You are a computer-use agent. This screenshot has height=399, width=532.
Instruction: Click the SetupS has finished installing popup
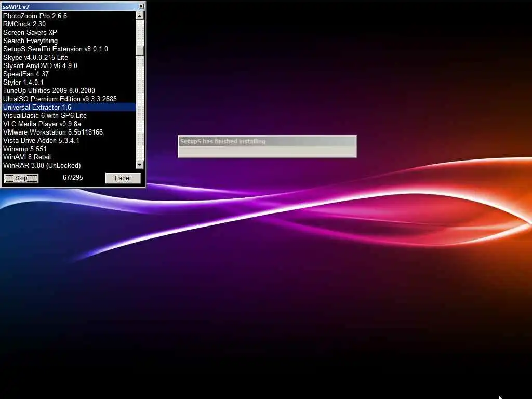point(267,147)
